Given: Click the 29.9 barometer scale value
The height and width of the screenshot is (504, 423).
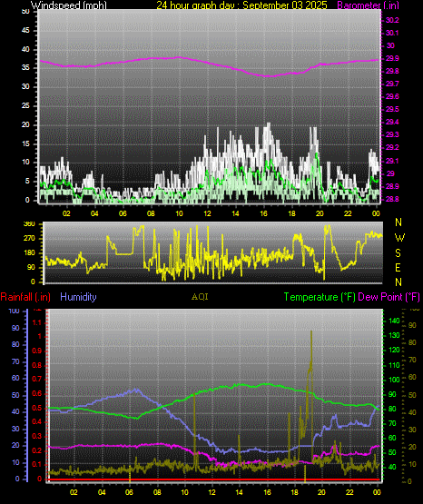Looking at the screenshot, I should point(392,58).
